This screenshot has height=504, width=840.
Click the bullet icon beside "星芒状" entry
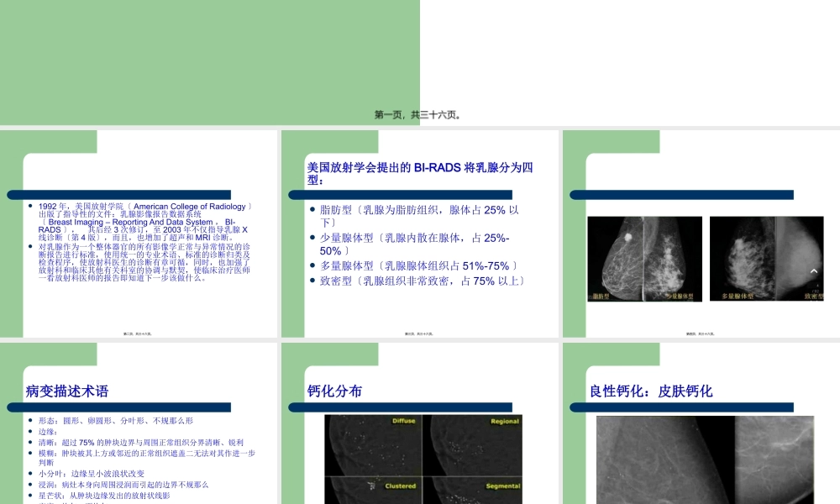30,495
